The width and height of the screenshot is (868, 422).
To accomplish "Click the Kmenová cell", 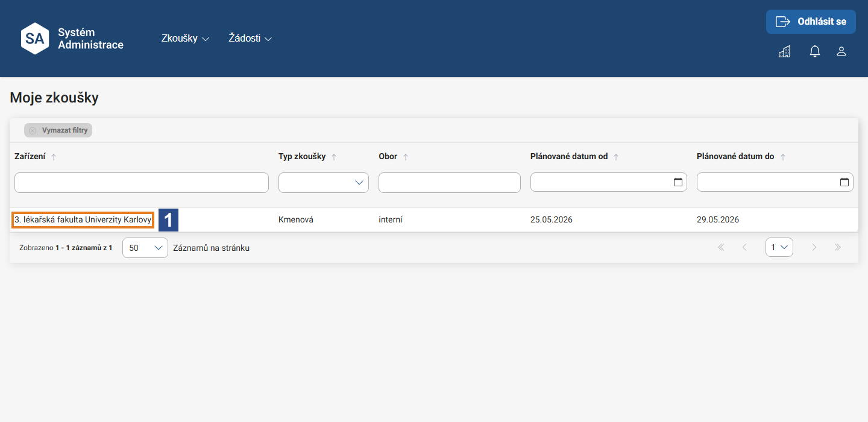I will coord(296,220).
